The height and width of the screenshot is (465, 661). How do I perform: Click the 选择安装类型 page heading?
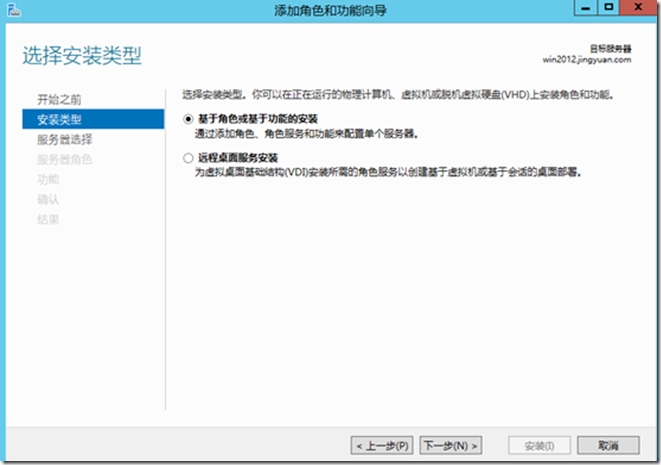82,56
